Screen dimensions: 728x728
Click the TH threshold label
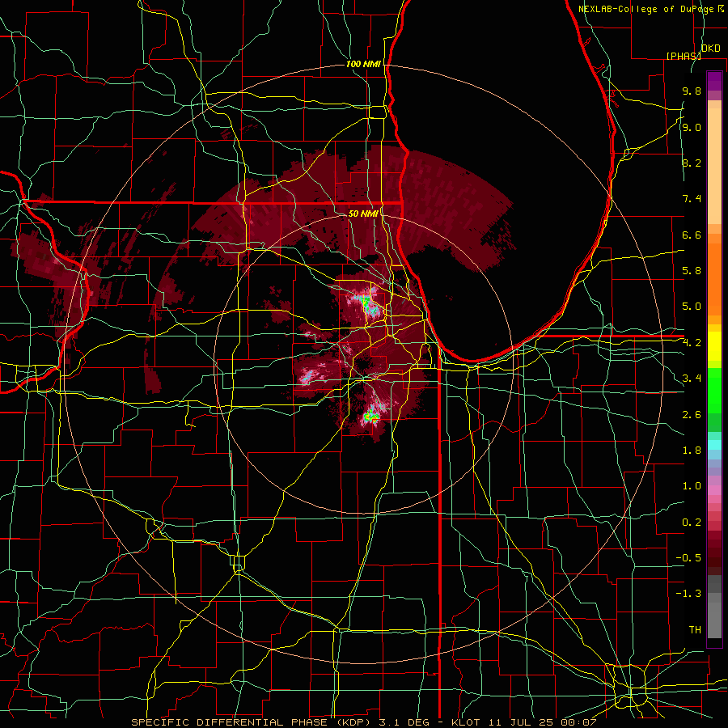tap(695, 630)
